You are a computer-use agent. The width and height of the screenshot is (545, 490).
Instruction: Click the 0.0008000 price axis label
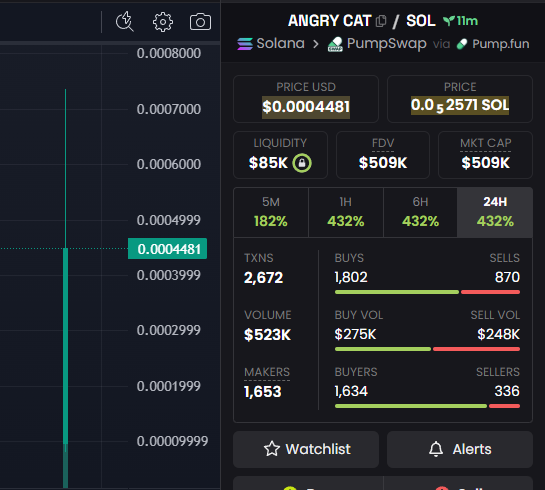tap(169, 53)
